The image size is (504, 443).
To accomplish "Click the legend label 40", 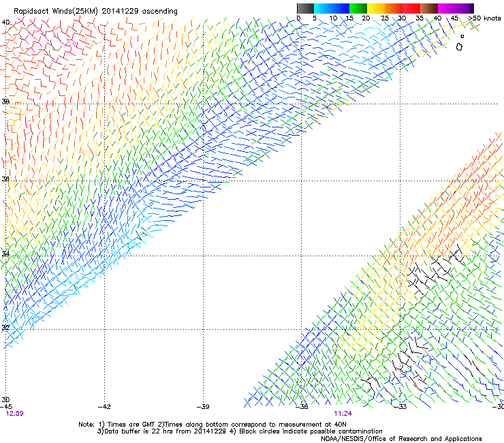I will point(437,18).
